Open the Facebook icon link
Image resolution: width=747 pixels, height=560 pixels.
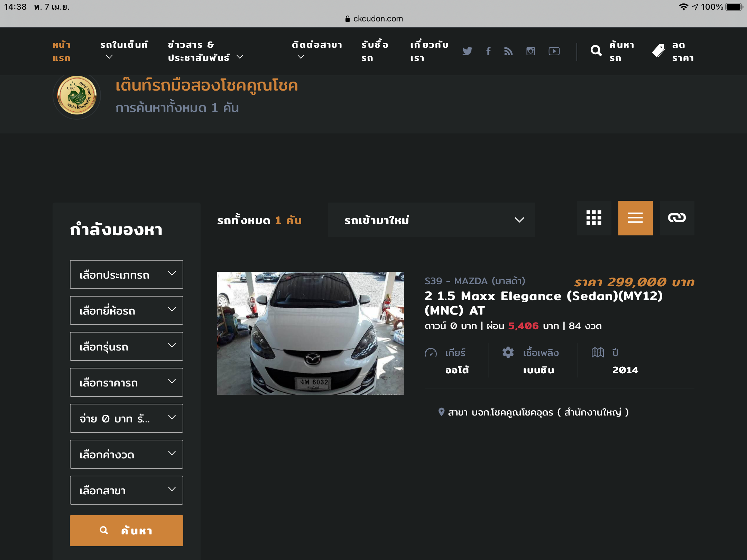point(488,51)
